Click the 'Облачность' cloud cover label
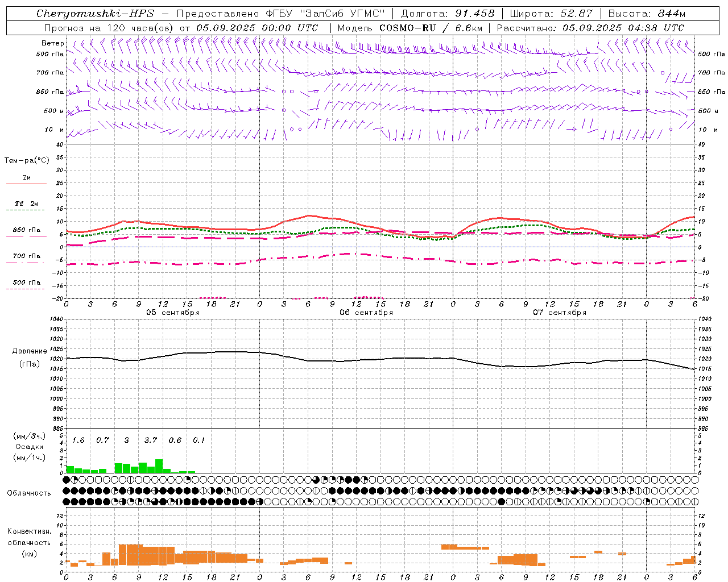Viewport: 728px width, 582px height. coord(29,493)
